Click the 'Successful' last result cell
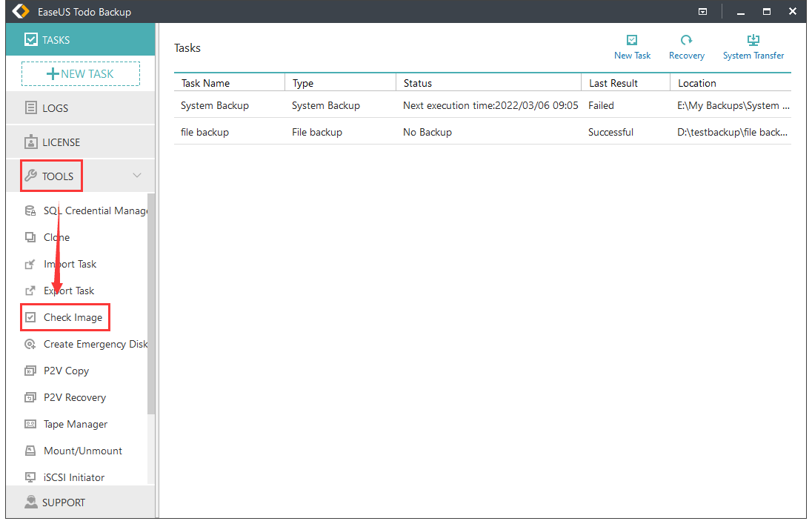Viewport: 812px width, 524px height. coord(610,132)
